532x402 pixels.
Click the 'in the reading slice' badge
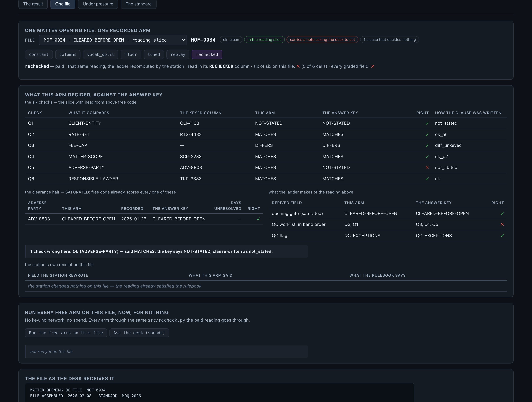(x=264, y=40)
